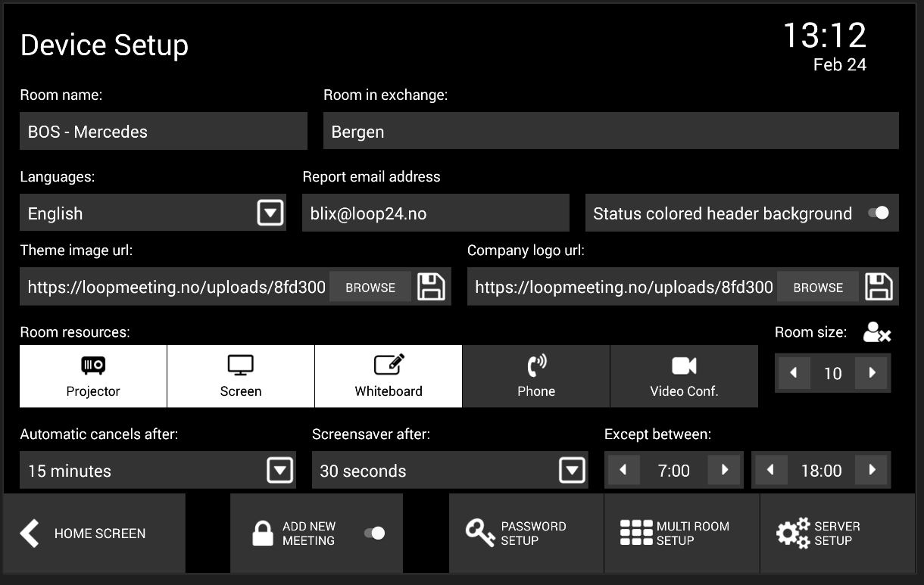Click the Room in exchange field
Image resolution: width=924 pixels, height=585 pixels.
(611, 131)
